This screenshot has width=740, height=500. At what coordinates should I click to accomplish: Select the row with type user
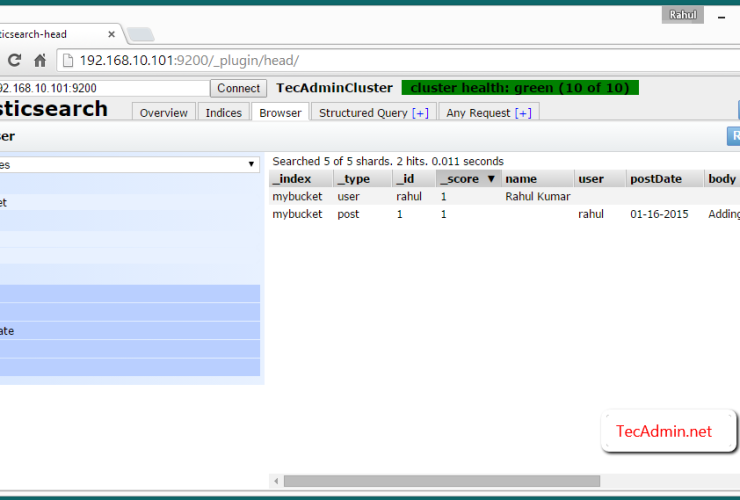pos(348,197)
